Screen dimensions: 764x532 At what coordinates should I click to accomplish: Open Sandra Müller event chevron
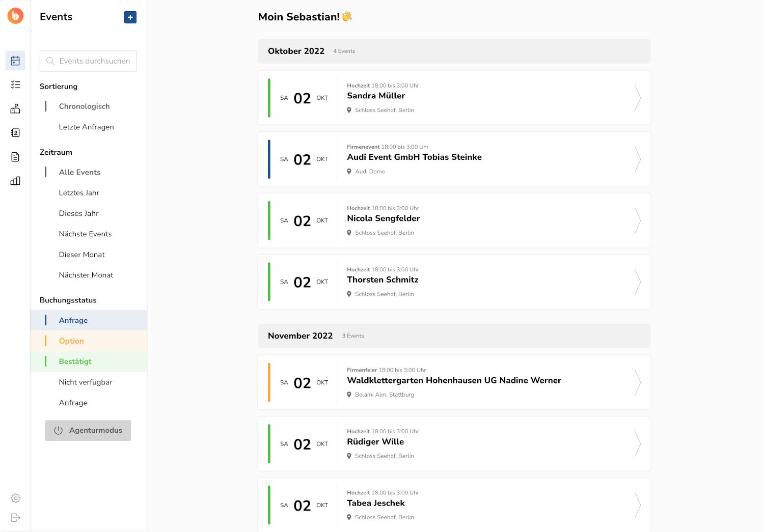638,98
